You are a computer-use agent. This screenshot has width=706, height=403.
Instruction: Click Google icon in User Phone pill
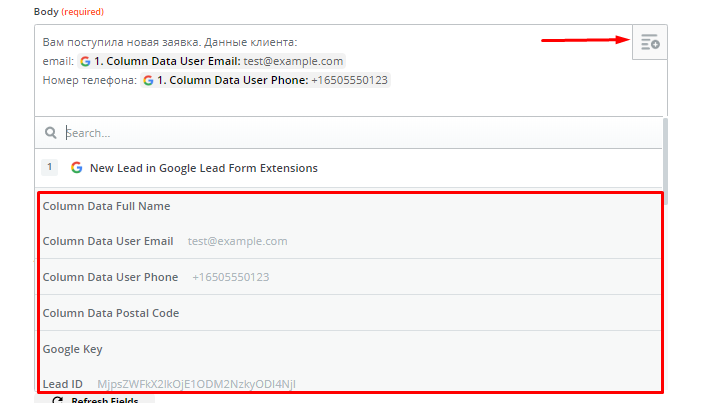[148, 81]
